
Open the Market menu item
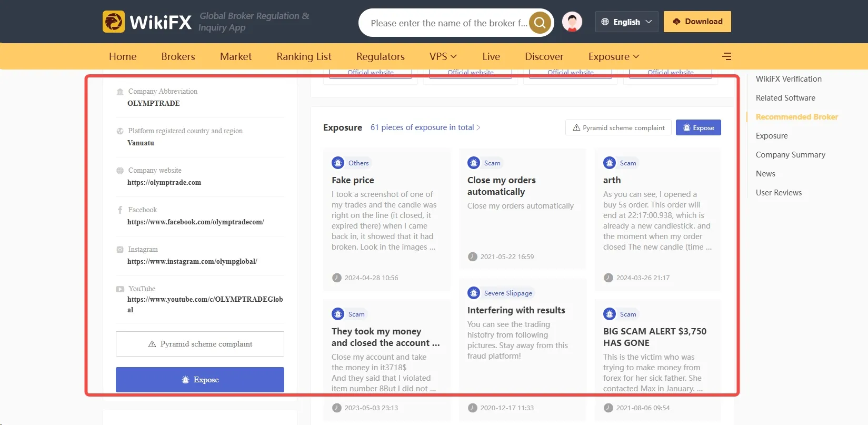click(x=236, y=56)
